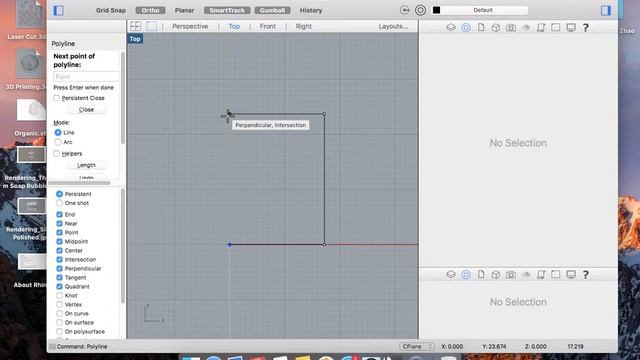Viewport: 640px width, 360px height.
Task: Switch to Perspective viewport tab
Action: (190, 26)
